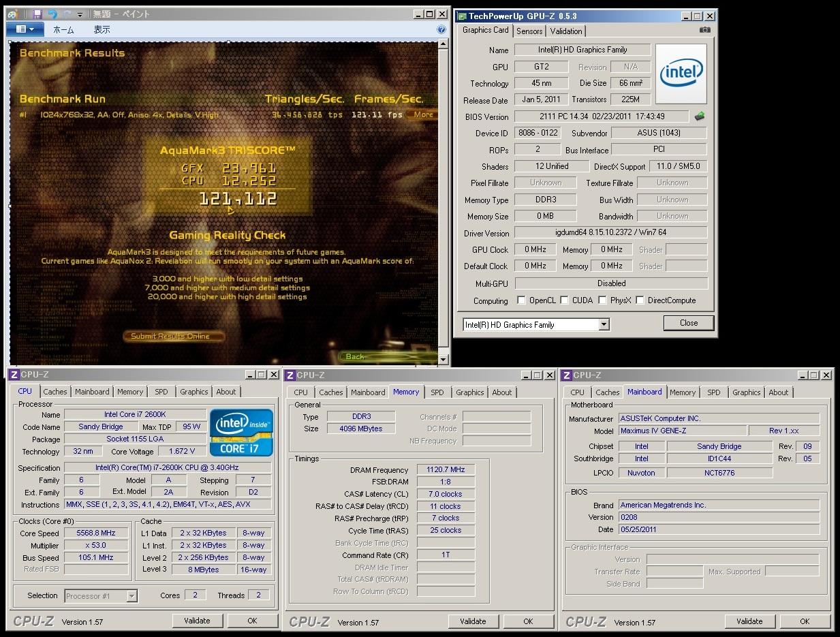Viewport: 840px width, 637px height.
Task: Click the Southbridge value ID1C44
Action: (x=719, y=459)
